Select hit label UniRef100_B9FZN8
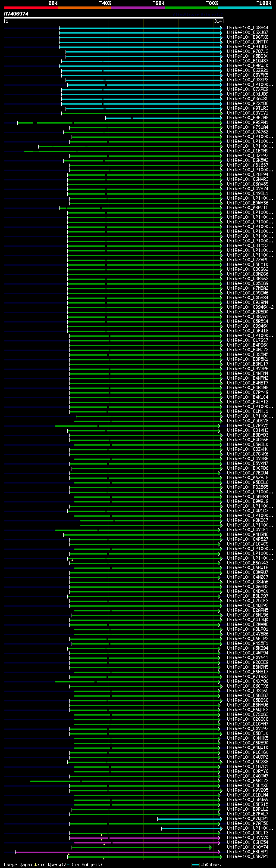This screenshot has width=276, height=868. click(248, 118)
